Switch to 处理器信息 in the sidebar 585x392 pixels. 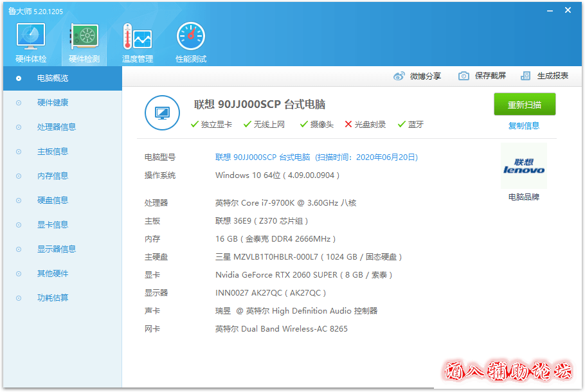click(57, 127)
